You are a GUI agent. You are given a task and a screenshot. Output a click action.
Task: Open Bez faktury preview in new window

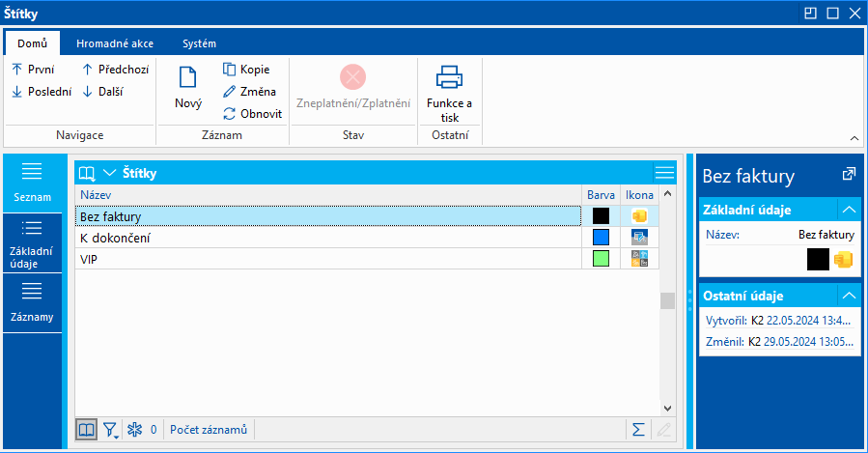click(x=848, y=175)
